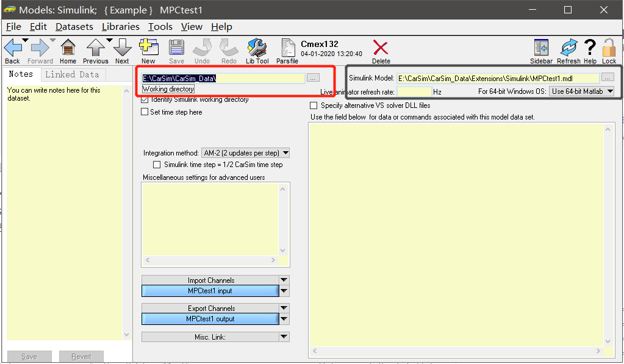Switch to the Linked Data tab
Image resolution: width=624 pixels, height=364 pixels.
click(72, 74)
